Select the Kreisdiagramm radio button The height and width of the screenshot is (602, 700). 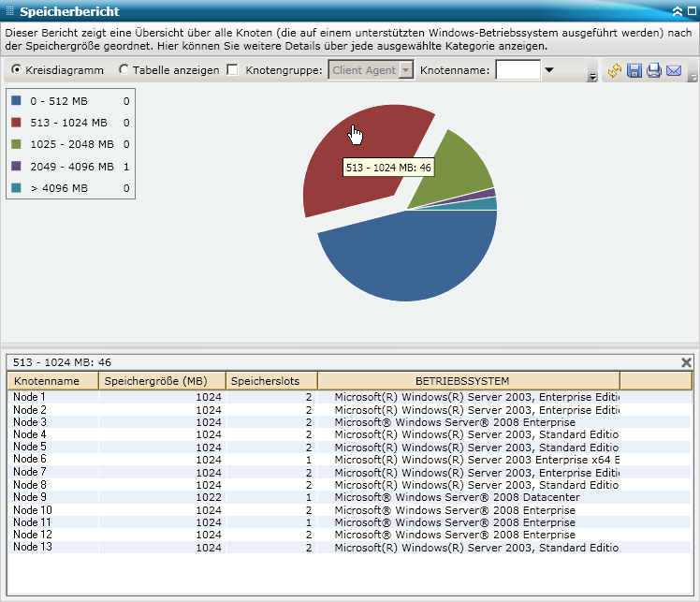[x=17, y=70]
